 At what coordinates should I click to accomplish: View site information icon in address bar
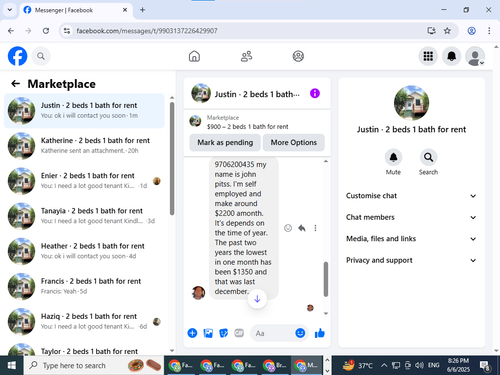tap(67, 31)
